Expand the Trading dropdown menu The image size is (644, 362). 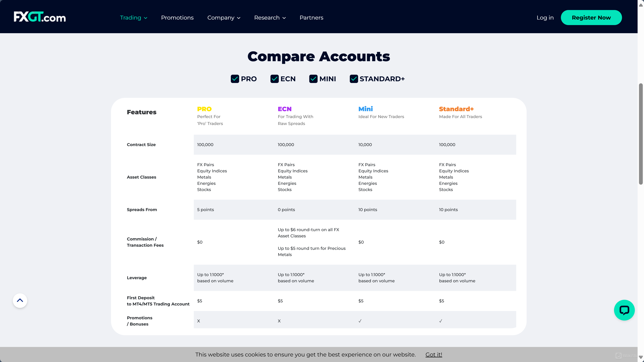[x=134, y=17]
